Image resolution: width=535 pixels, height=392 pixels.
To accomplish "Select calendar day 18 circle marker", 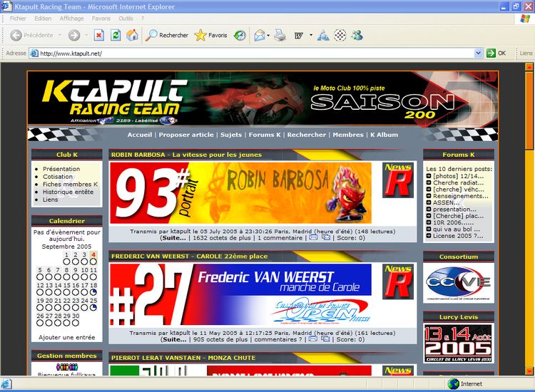I will tap(93, 292).
